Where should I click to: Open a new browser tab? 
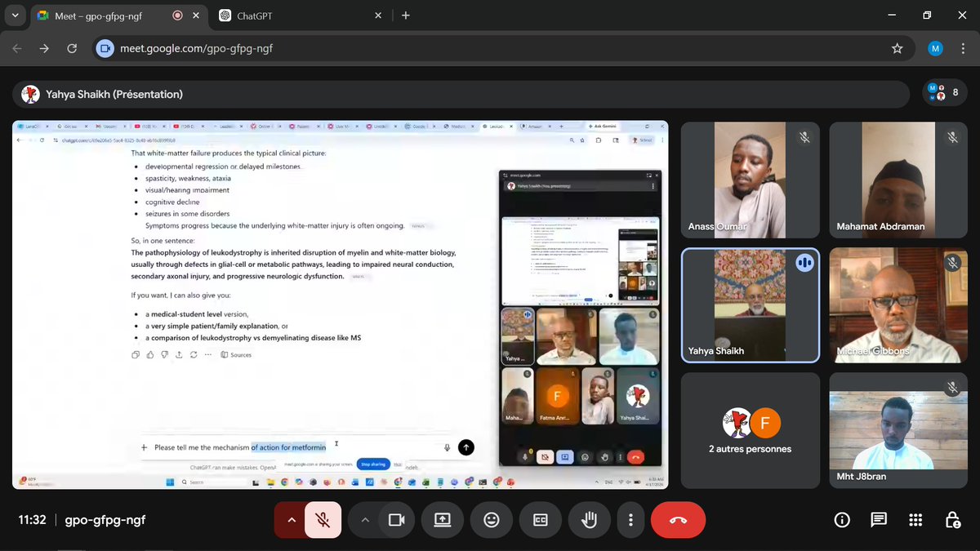tap(406, 16)
